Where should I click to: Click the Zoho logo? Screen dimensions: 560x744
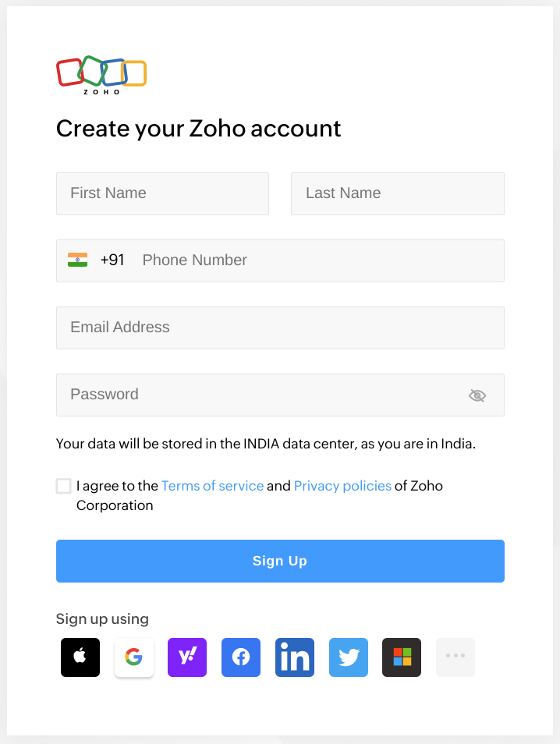101,75
